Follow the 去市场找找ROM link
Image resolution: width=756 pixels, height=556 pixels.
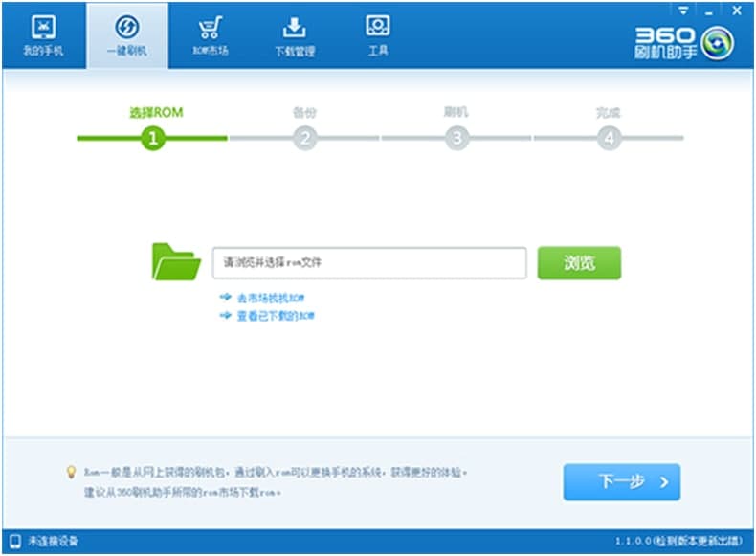click(271, 298)
